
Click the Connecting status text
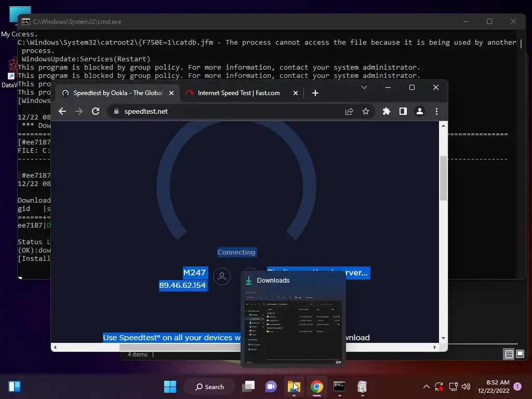236,252
